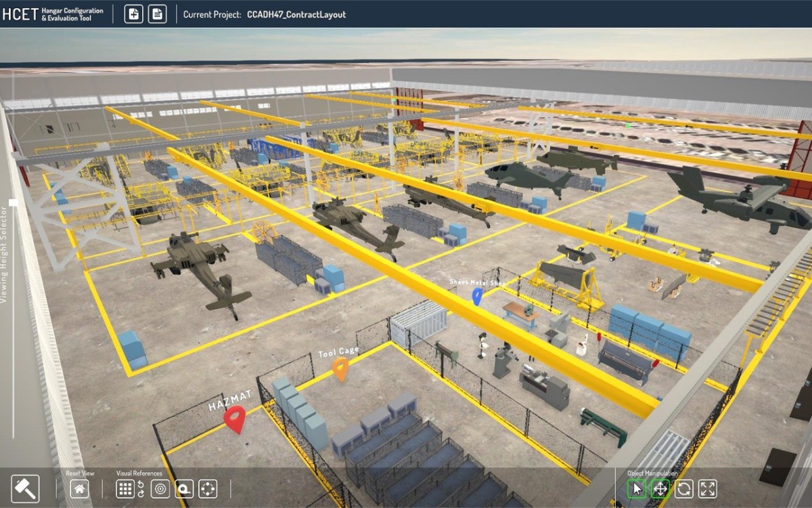The image size is (812, 508).
Task: Select the concentric circles reference icon
Action: coord(160,488)
